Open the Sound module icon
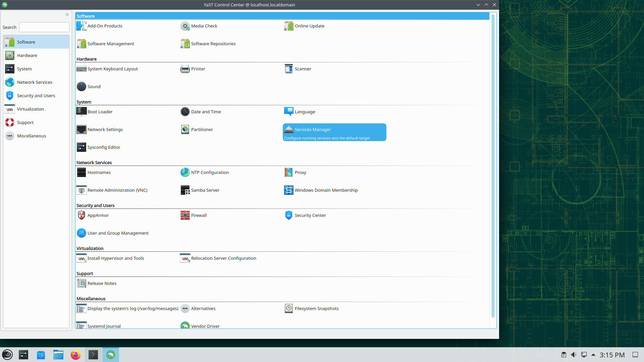Viewport: 644px width, 362px height. (82, 86)
